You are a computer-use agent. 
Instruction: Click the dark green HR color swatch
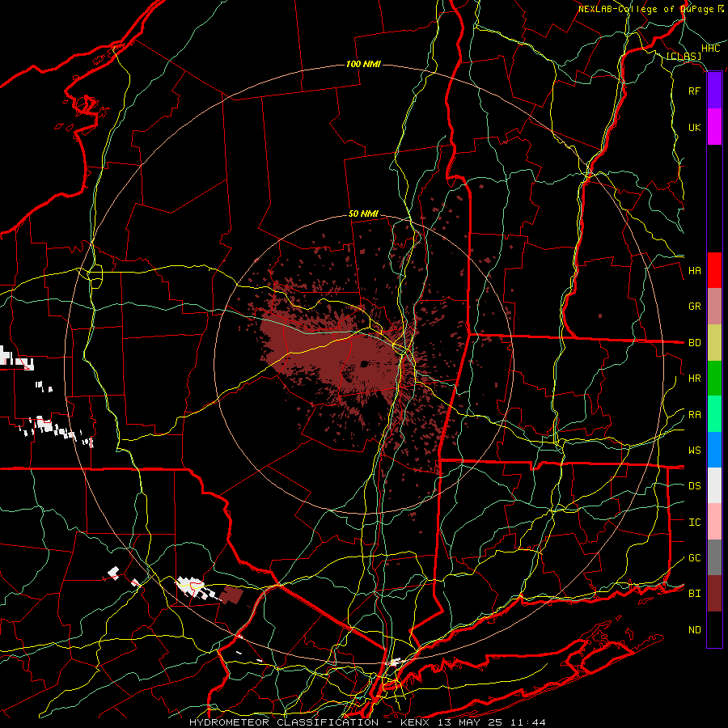point(714,379)
